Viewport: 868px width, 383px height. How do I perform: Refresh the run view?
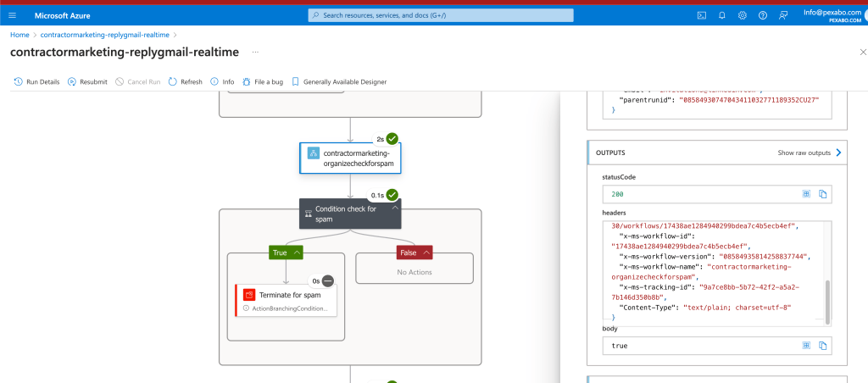186,81
